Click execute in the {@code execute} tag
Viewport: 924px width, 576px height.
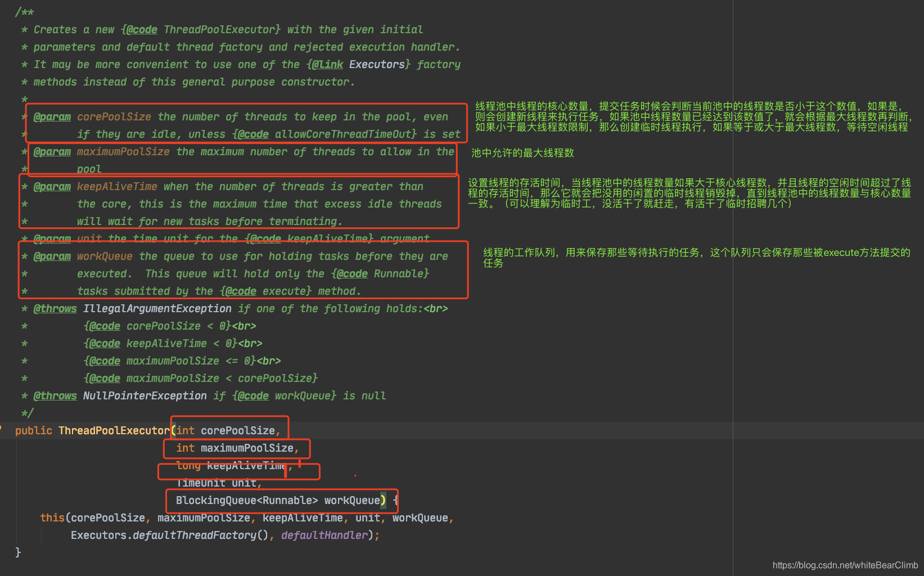coord(284,291)
